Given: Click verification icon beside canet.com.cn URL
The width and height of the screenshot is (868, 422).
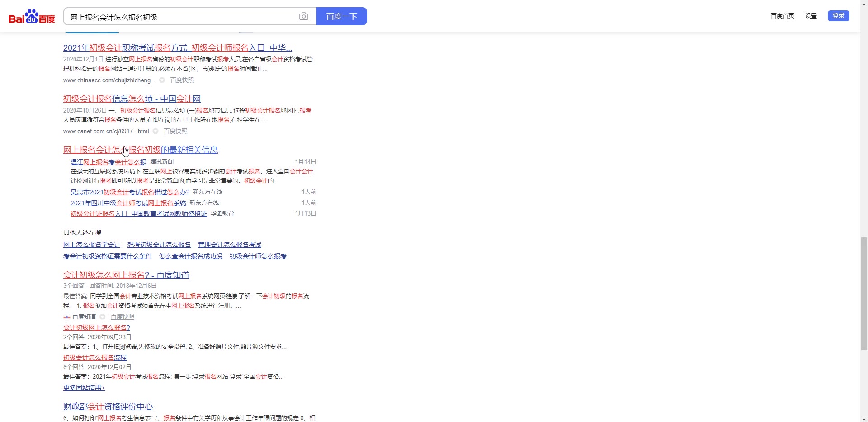Looking at the screenshot, I should click(156, 131).
